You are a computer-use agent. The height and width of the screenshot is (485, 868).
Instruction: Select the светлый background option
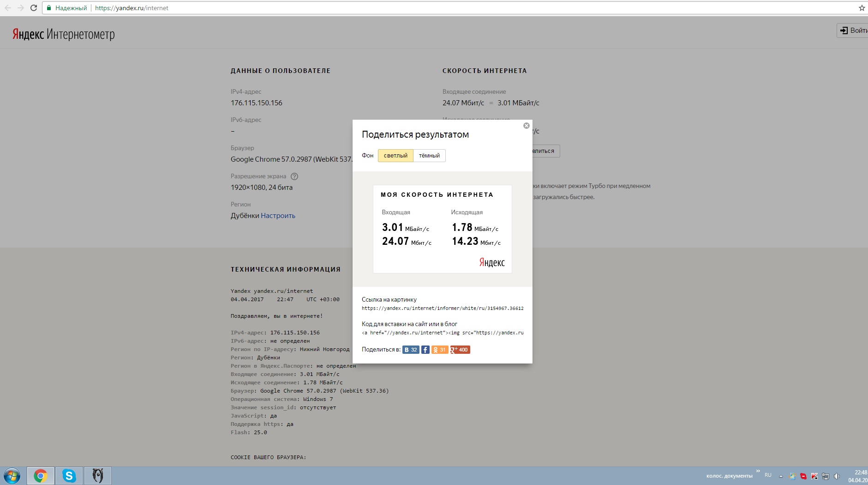[x=395, y=156]
